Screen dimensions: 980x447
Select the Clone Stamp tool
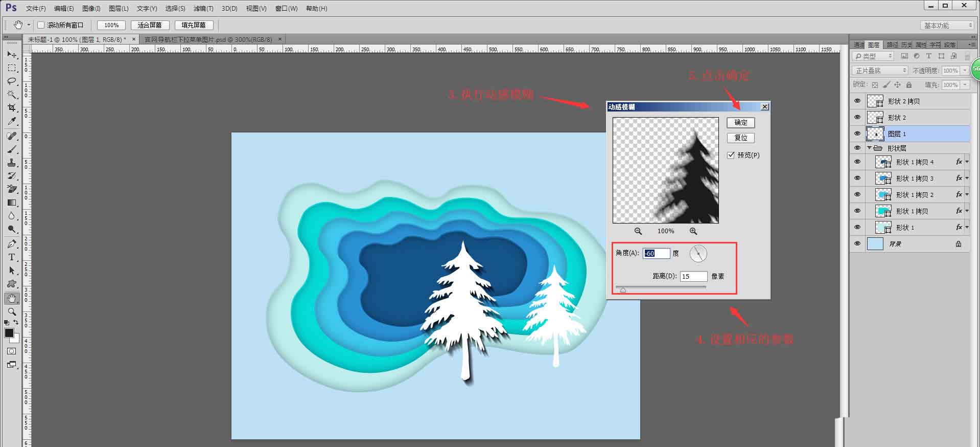12,163
